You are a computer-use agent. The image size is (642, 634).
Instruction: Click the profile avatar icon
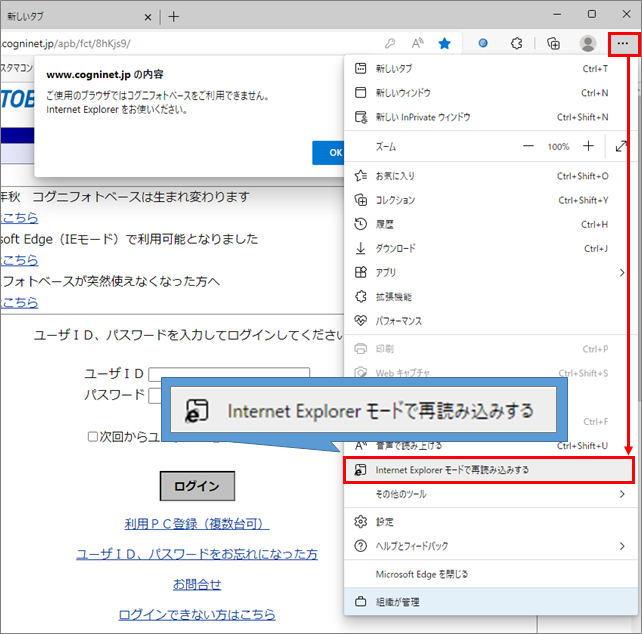588,43
